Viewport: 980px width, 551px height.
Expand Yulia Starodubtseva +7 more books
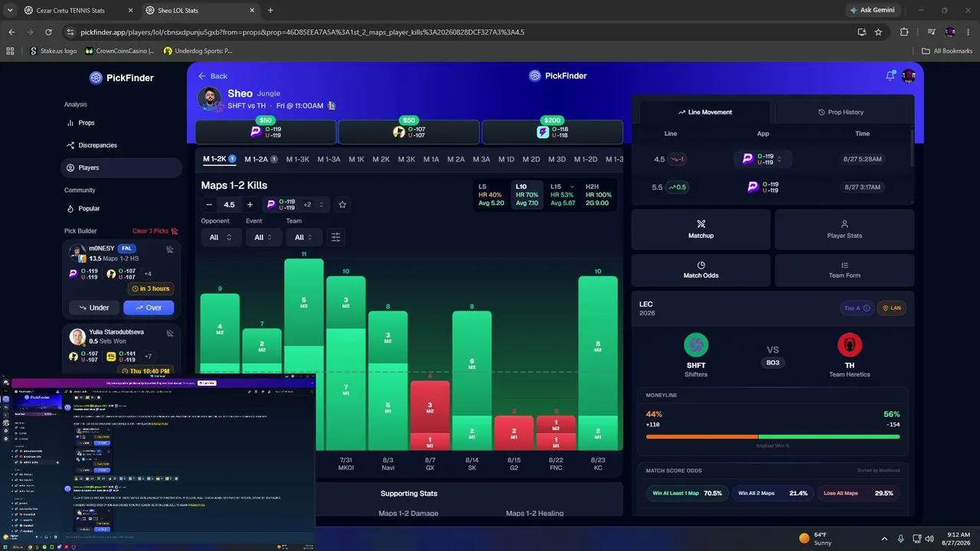(146, 356)
